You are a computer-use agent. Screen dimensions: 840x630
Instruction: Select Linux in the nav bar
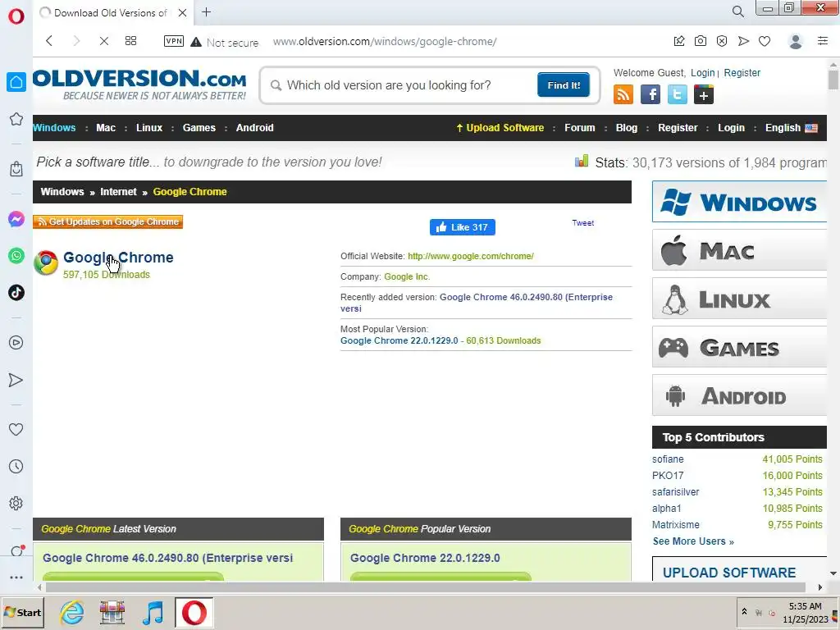(x=149, y=127)
